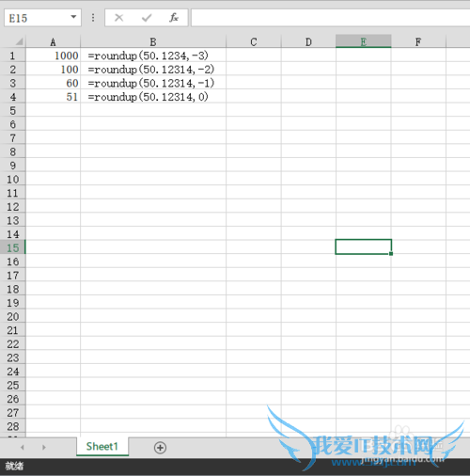Click the selected cell E15
The height and width of the screenshot is (476, 470).
coord(363,246)
